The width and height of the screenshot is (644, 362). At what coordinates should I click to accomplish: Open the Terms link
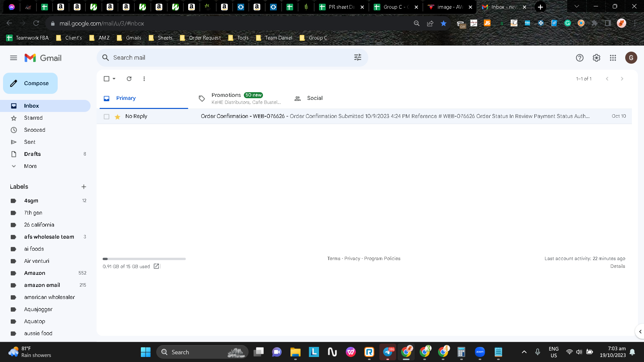[x=334, y=258]
